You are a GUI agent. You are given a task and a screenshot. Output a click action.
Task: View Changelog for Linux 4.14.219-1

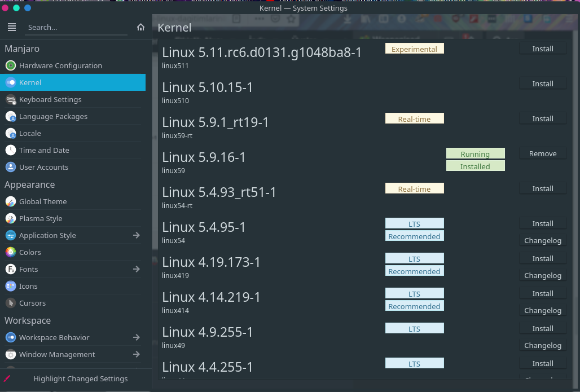[x=543, y=310]
